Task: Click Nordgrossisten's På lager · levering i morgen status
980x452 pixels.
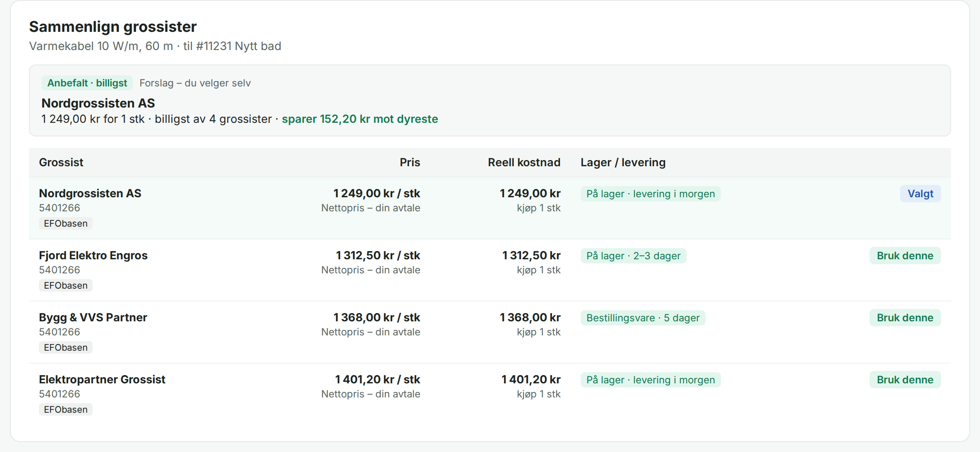Action: [651, 194]
